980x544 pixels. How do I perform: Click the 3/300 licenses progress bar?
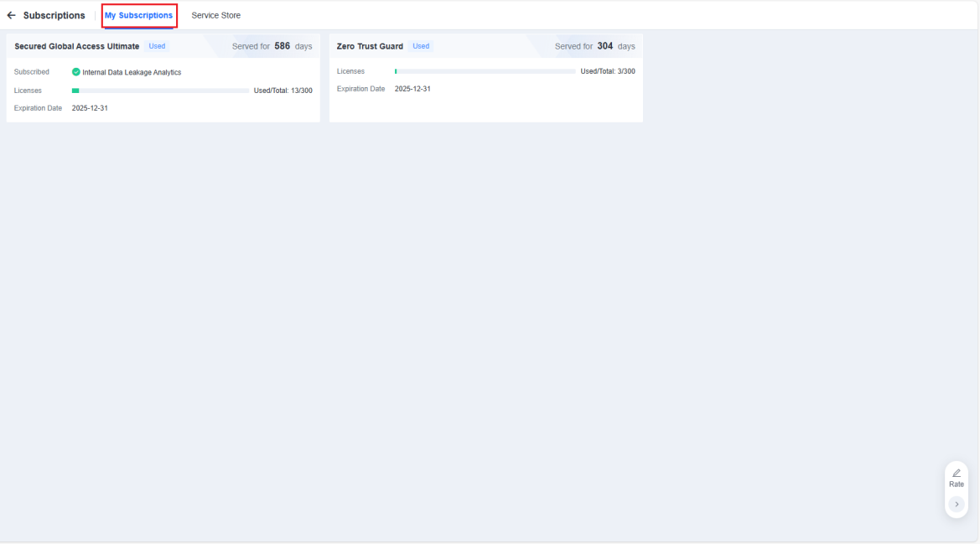pyautogui.click(x=485, y=71)
